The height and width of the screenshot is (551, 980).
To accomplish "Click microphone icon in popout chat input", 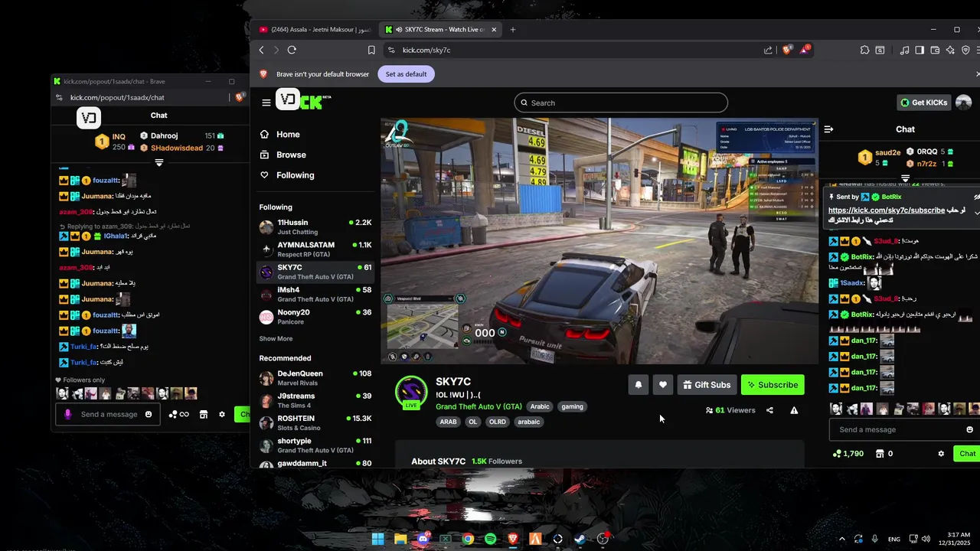I will click(67, 414).
